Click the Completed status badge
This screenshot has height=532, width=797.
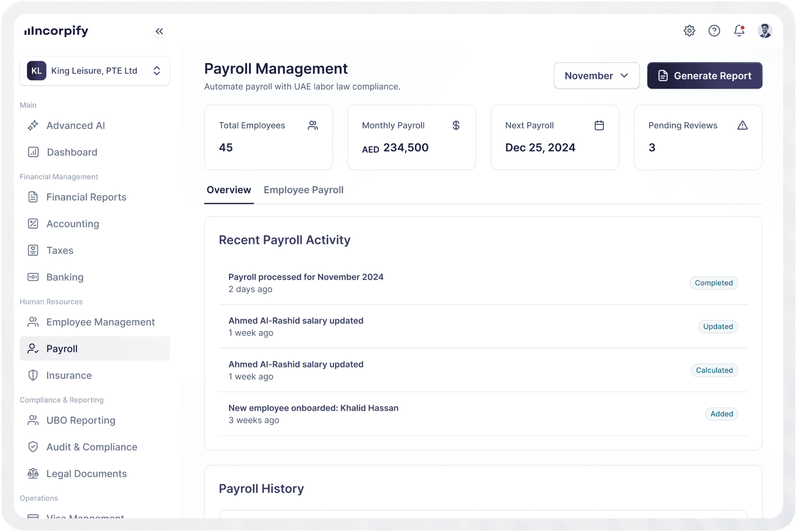point(713,283)
